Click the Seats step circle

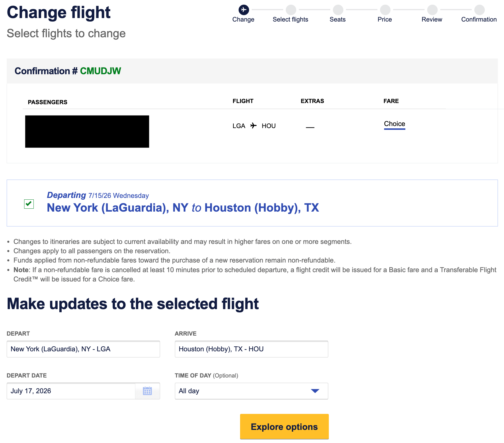[338, 10]
